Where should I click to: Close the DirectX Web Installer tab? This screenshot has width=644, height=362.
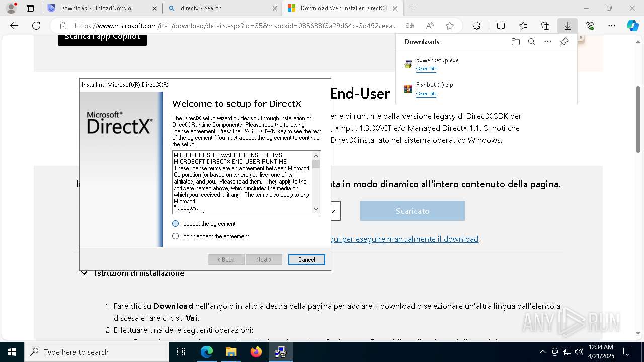395,8
